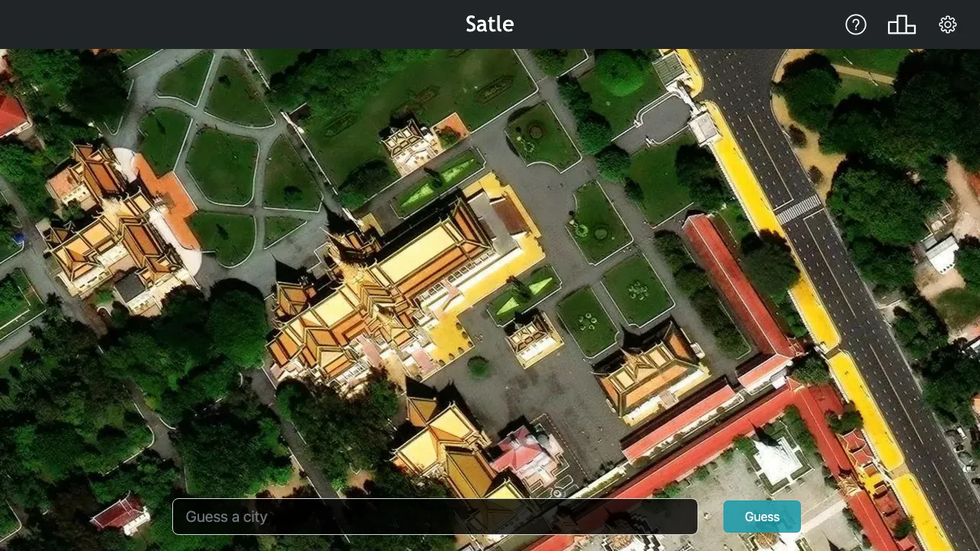The width and height of the screenshot is (980, 551).
Task: Focus the "Guess a city" input field
Action: (435, 517)
